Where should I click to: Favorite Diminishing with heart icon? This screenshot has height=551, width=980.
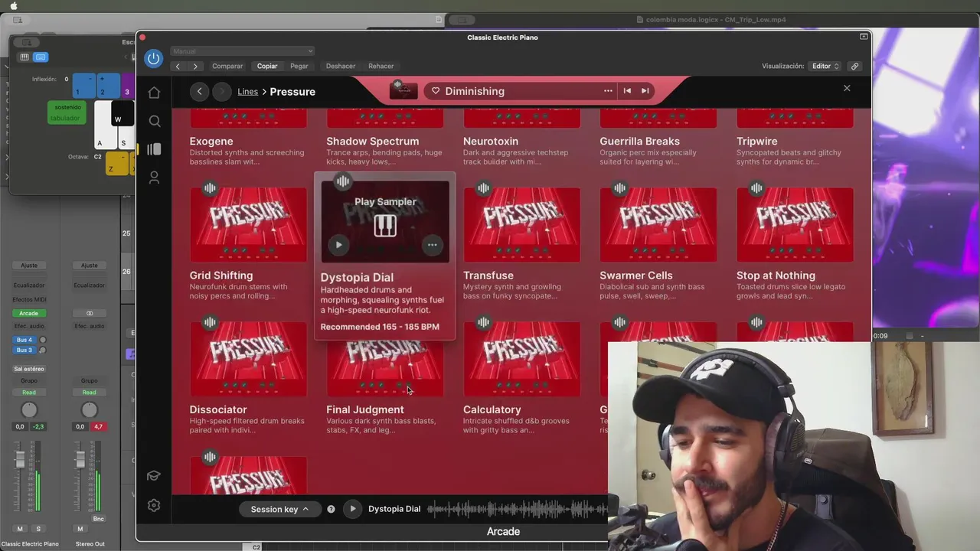tap(436, 91)
